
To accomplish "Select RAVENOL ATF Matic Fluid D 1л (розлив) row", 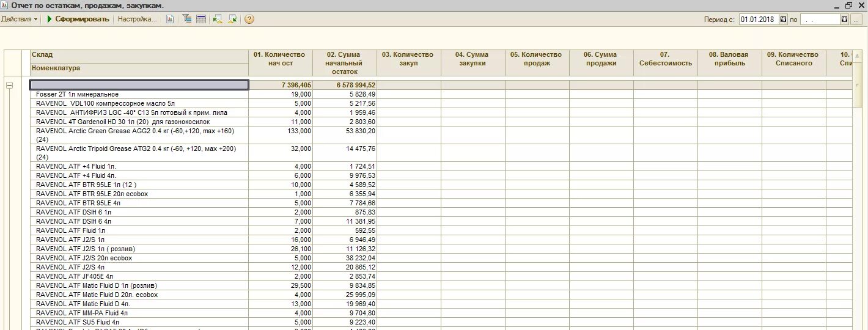I will click(139, 285).
